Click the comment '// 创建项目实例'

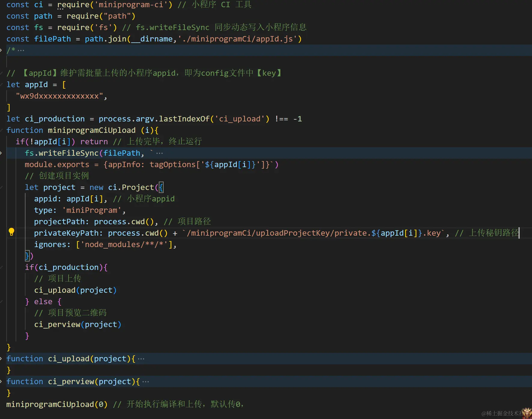[57, 176]
